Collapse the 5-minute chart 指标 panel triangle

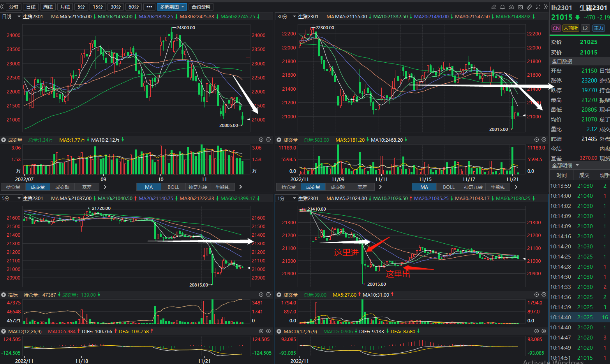coord(4,295)
